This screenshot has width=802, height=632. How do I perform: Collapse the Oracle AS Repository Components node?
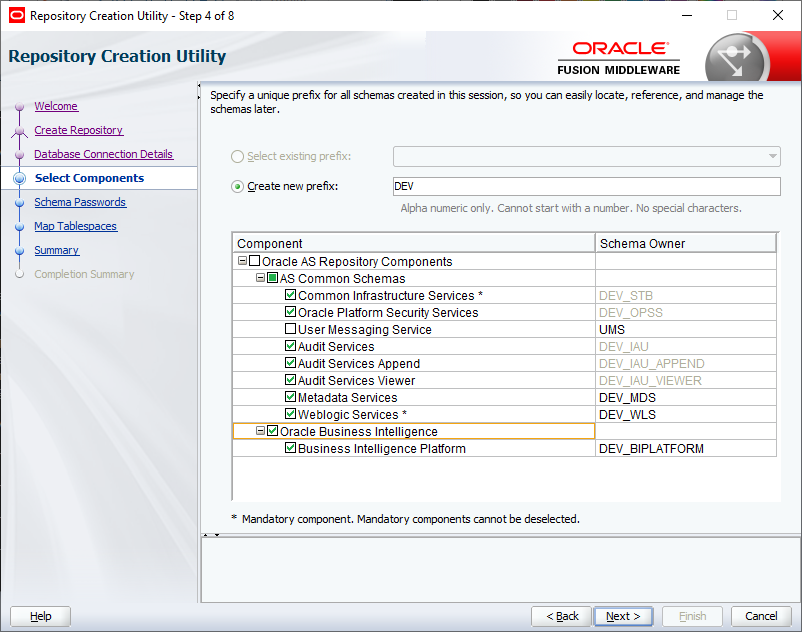[x=242, y=261]
